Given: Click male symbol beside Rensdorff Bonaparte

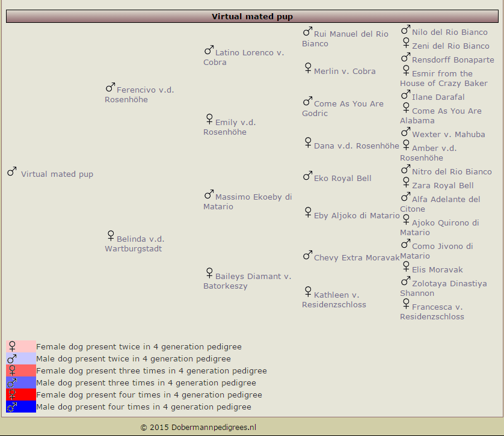Looking at the screenshot, I should [x=405, y=58].
